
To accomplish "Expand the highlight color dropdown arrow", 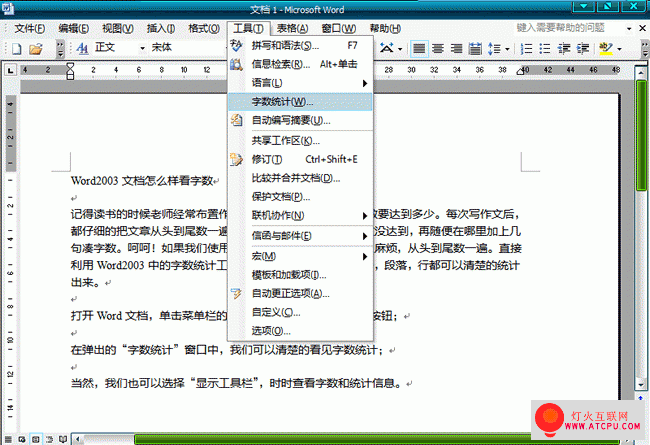I will pyautogui.click(x=619, y=49).
